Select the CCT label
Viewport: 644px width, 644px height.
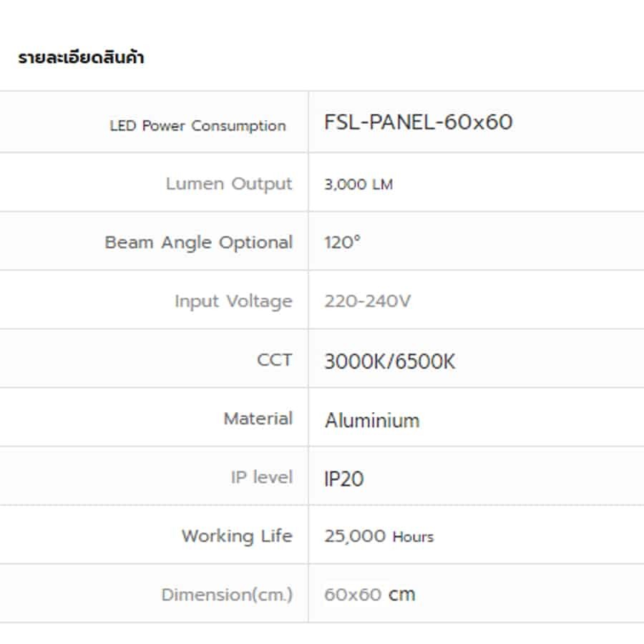click(x=274, y=360)
